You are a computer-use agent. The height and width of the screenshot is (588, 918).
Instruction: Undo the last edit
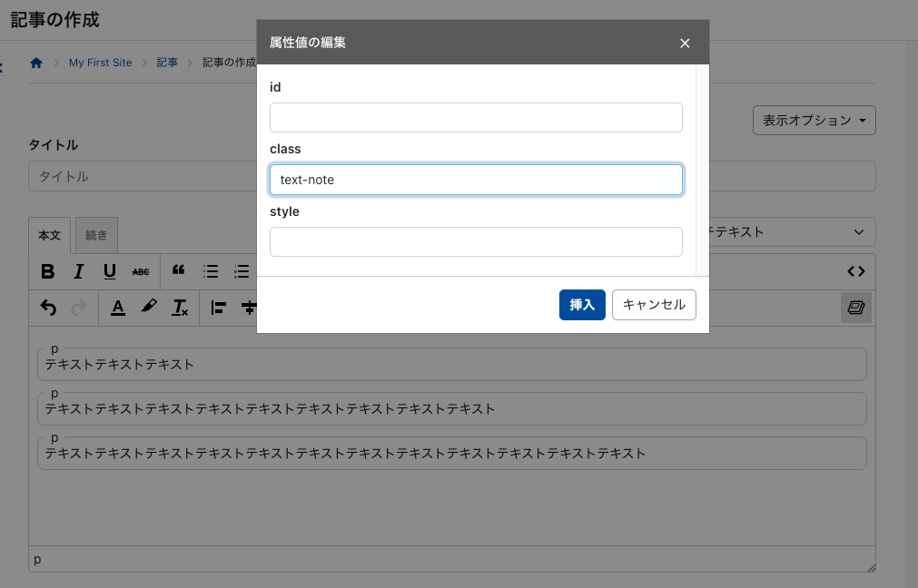click(48, 308)
